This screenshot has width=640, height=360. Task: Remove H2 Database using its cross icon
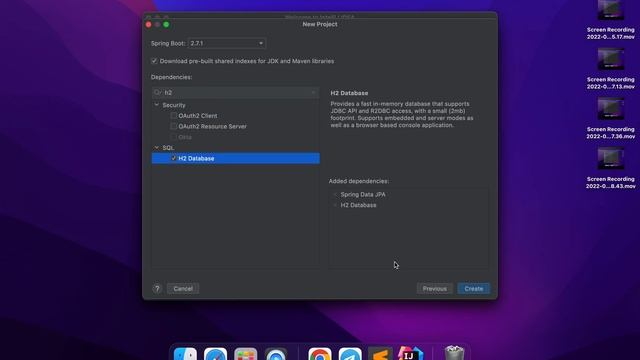pyautogui.click(x=336, y=205)
